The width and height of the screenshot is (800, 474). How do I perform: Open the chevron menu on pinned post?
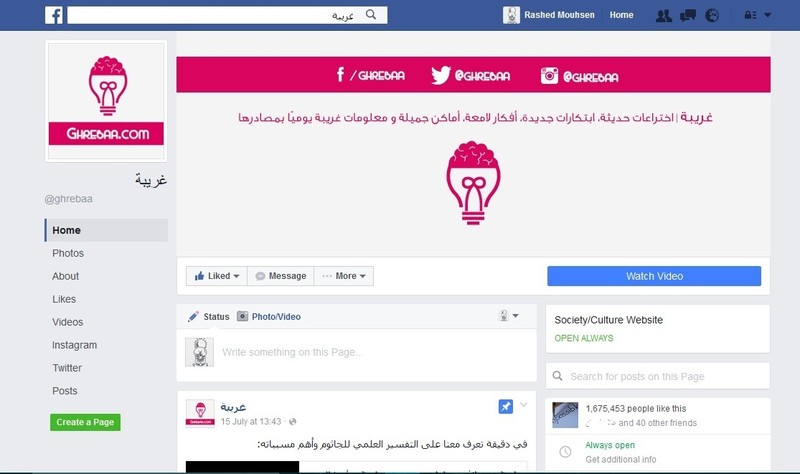(523, 405)
